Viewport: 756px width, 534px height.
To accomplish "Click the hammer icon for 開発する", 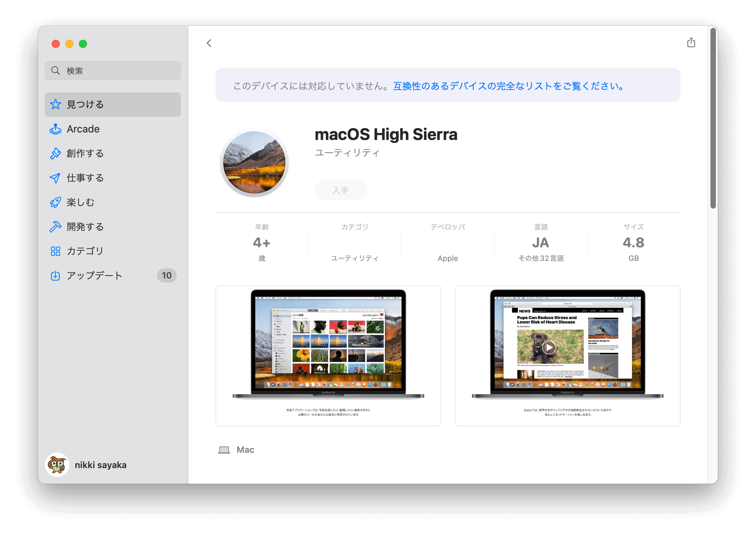I will 55,227.
